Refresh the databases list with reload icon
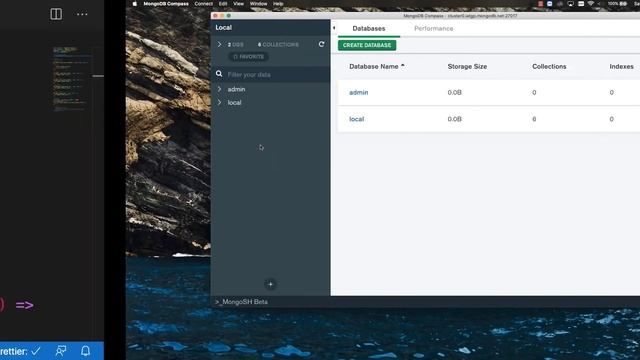The image size is (640, 360). tap(322, 44)
